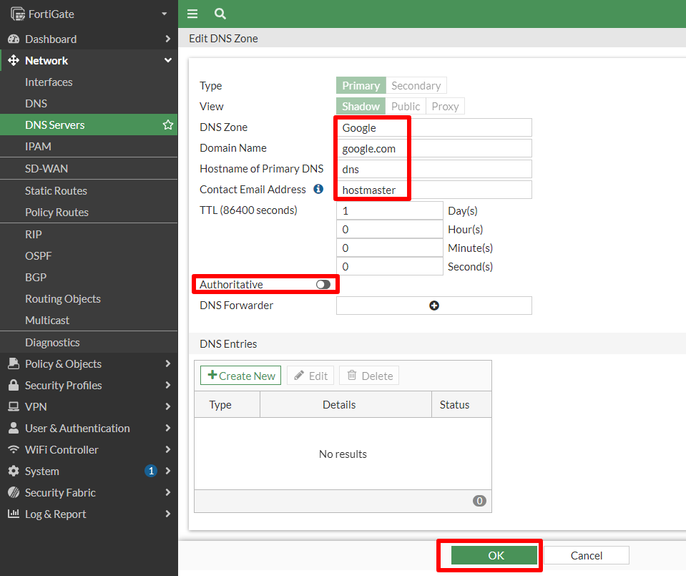Click the TTL Second(s) field
Viewport: 686px width, 576px height.
coord(389,266)
